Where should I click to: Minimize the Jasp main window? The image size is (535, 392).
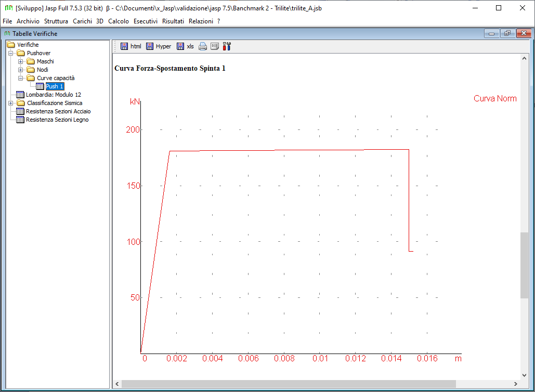[x=475, y=8]
